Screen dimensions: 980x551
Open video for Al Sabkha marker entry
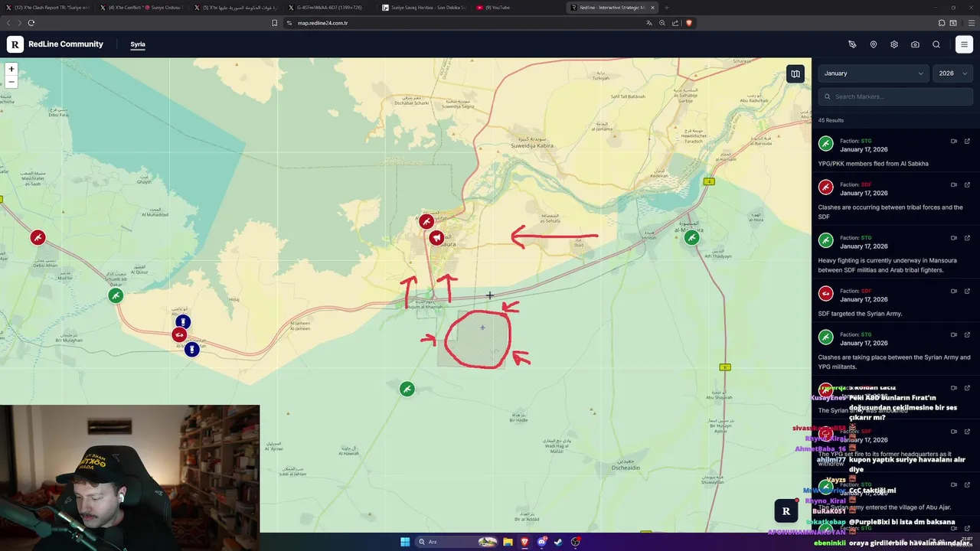954,141
